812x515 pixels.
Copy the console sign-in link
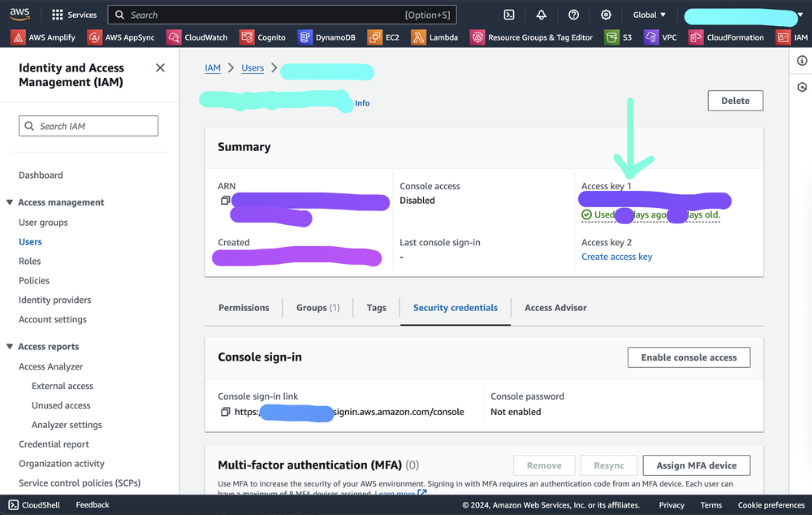pyautogui.click(x=225, y=412)
